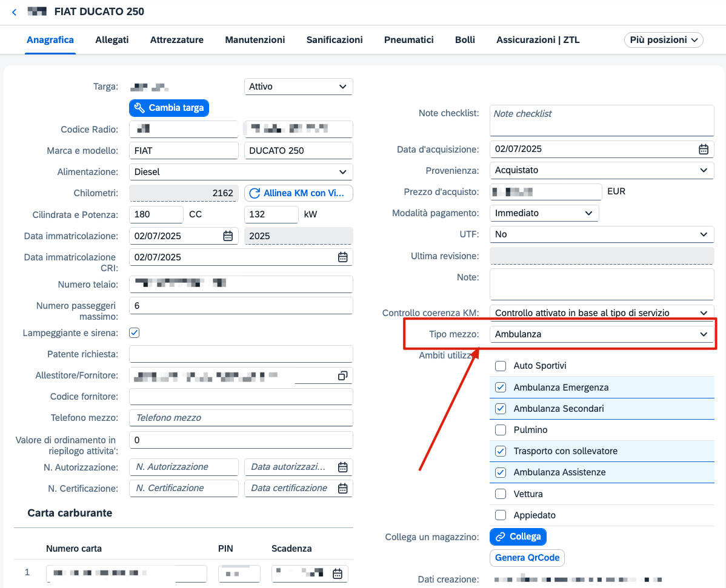726x588 pixels.
Task: Click the Cambia targa button
Action: (169, 108)
